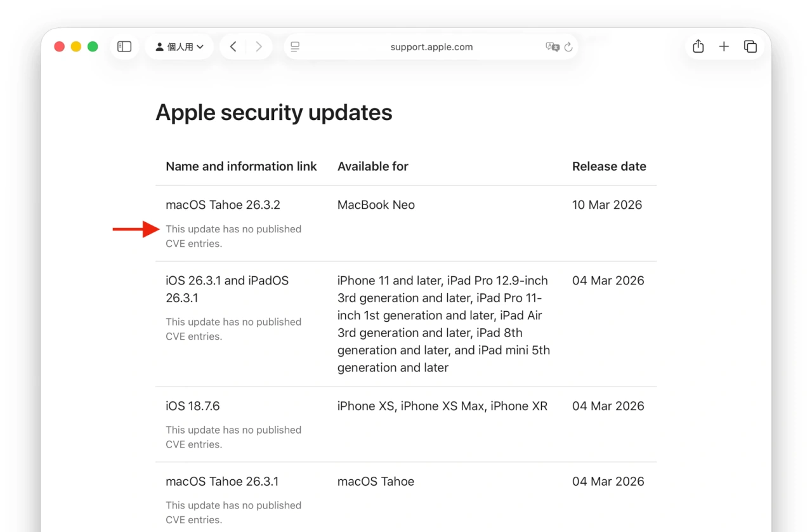Open iOS 26.3.1 and iPadOS 26.3.1 details

tap(227, 289)
